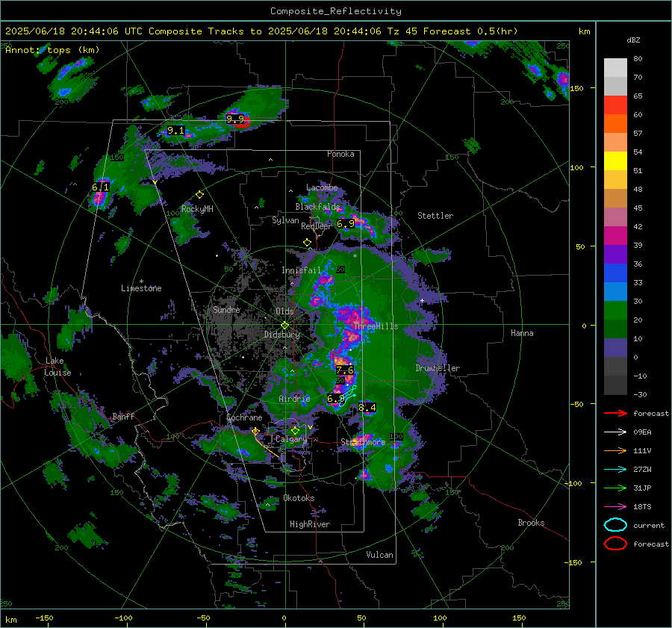This screenshot has height=628, width=672.
Task: Click the Sundre city label
Action: 226,309
